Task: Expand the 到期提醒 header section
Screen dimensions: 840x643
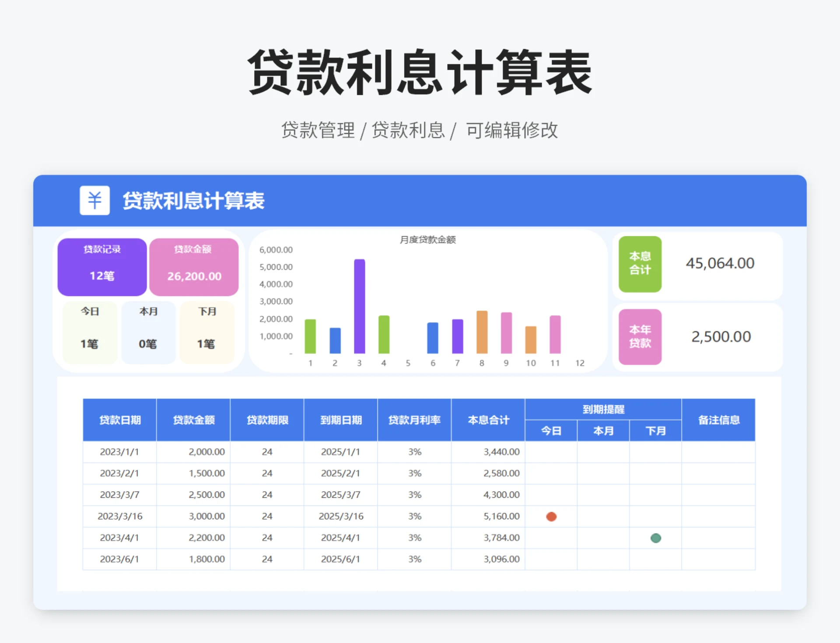Action: pos(603,409)
